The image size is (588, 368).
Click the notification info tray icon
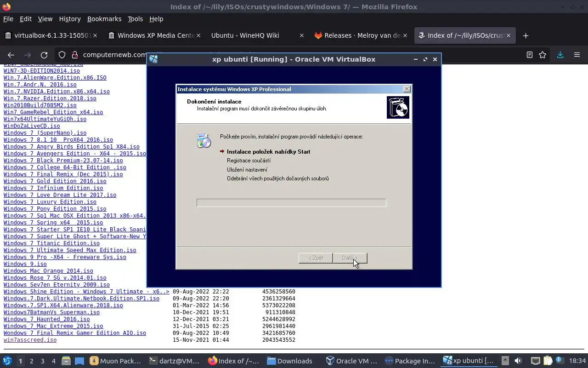coord(560,361)
